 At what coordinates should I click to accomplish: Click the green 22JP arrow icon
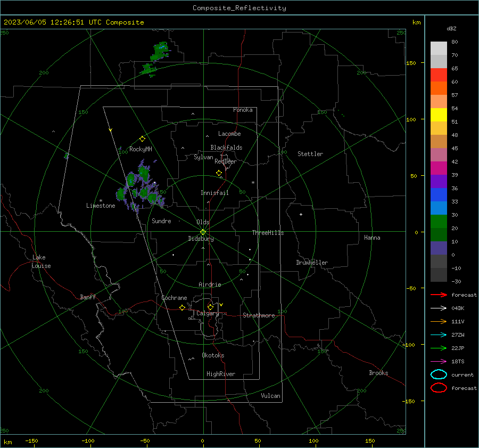pos(439,348)
